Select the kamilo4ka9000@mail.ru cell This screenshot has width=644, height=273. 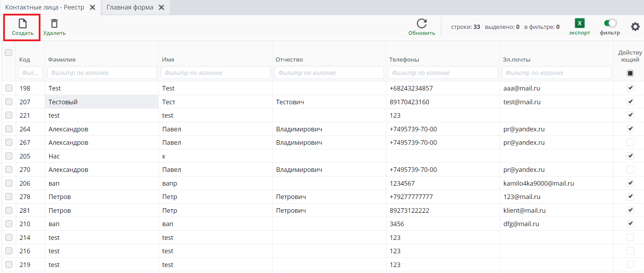pos(538,183)
